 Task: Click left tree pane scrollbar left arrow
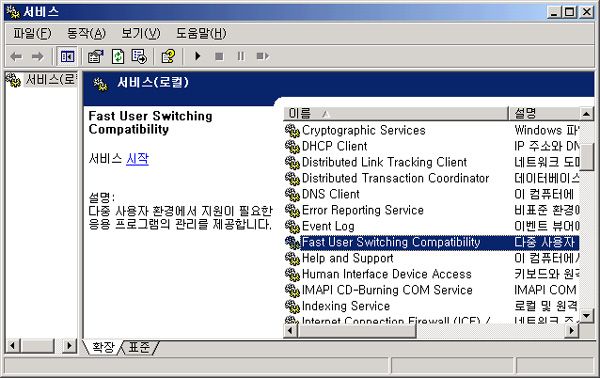pyautogui.click(x=13, y=346)
